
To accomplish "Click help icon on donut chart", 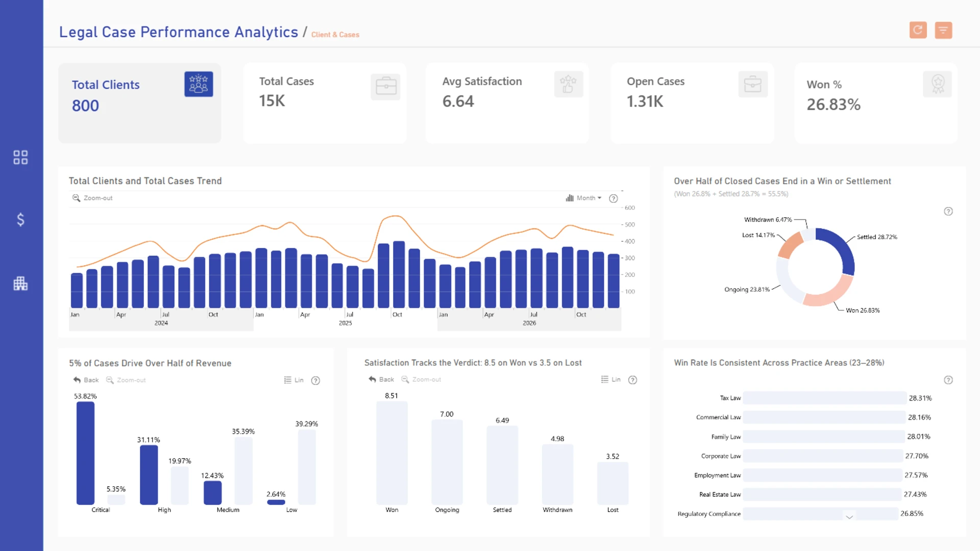I will coord(948,211).
